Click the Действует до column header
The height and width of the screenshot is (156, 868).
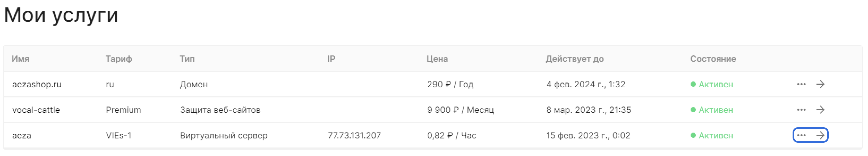coord(575,59)
